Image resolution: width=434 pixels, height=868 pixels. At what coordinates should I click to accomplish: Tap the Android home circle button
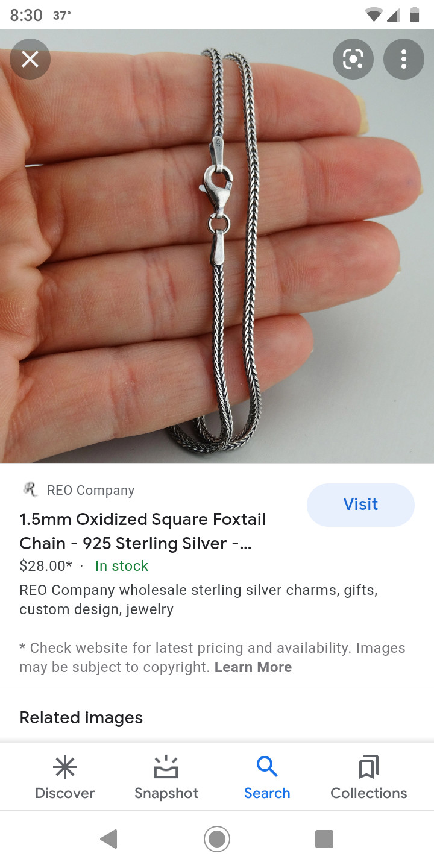pos(217,839)
